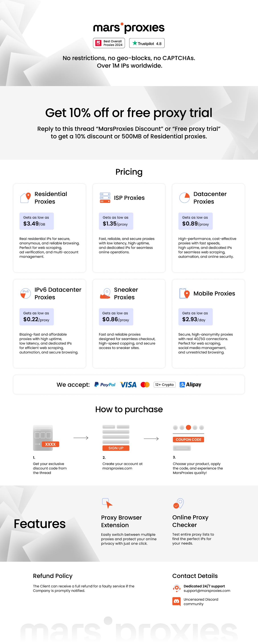Click the Datacenter Proxies pie icon
The image size is (258, 644).
coord(184,198)
